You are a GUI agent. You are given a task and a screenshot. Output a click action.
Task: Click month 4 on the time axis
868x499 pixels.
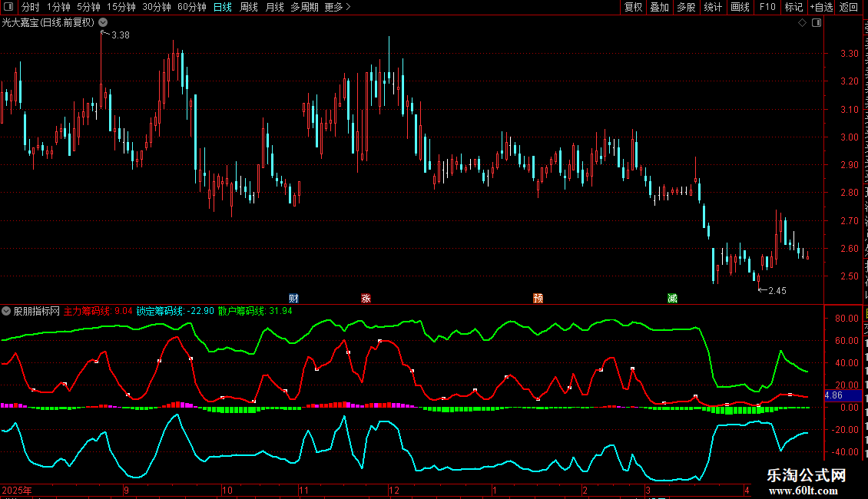[x=747, y=490]
